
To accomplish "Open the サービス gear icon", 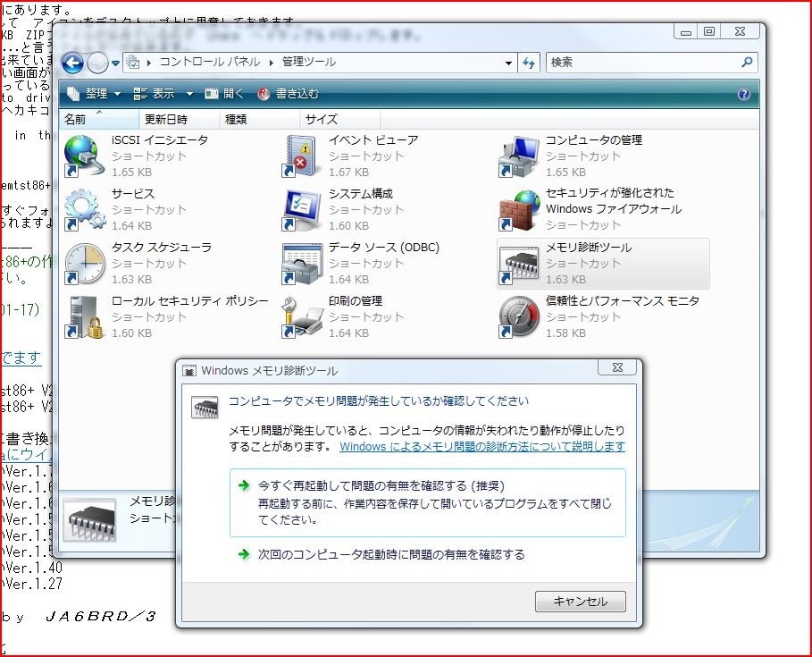I will coord(84,210).
